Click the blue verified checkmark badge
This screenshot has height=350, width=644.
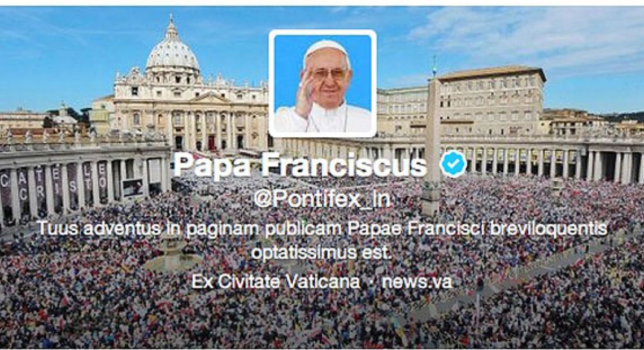(453, 163)
